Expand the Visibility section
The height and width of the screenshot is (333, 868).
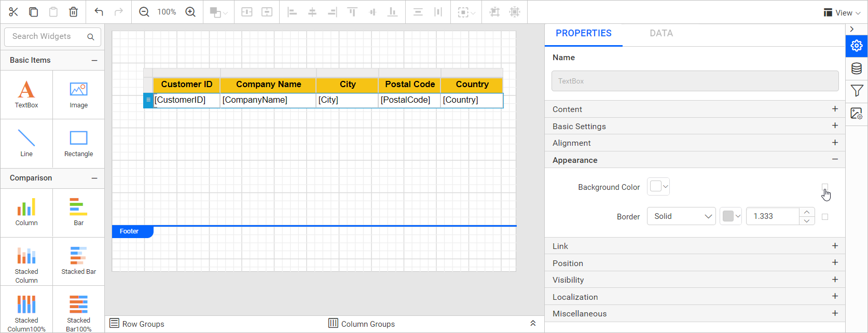point(695,280)
